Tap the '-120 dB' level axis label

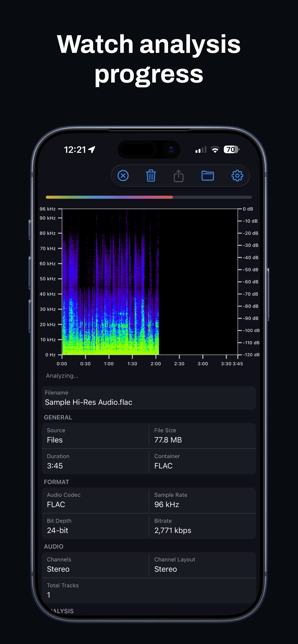pyautogui.click(x=251, y=355)
